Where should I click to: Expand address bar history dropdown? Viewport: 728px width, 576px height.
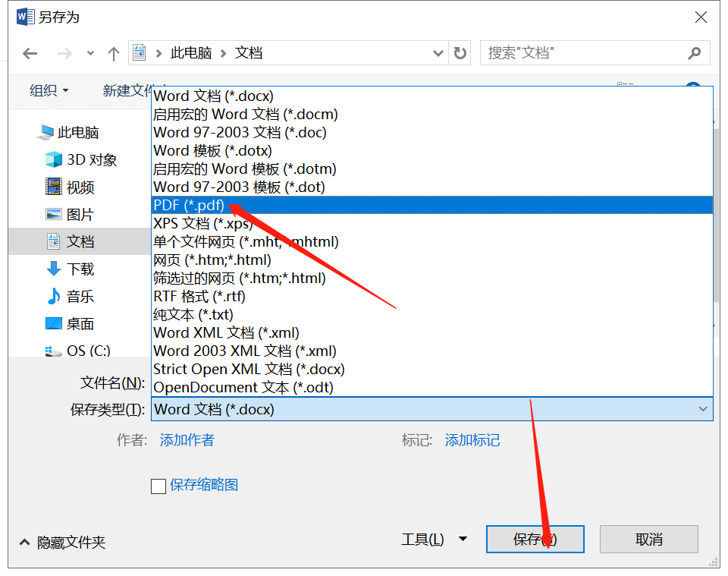(x=438, y=53)
